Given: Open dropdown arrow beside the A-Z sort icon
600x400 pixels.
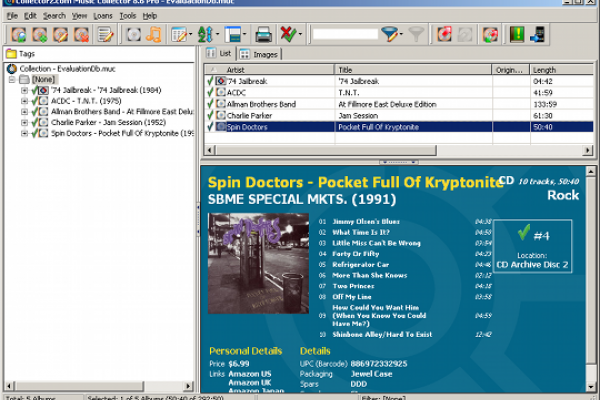Looking at the screenshot, I should tap(217, 35).
